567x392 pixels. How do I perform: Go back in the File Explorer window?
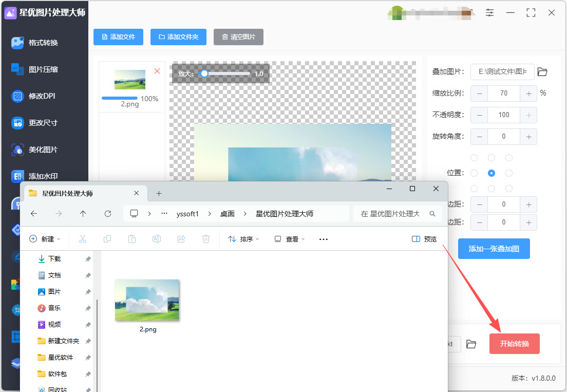point(34,214)
